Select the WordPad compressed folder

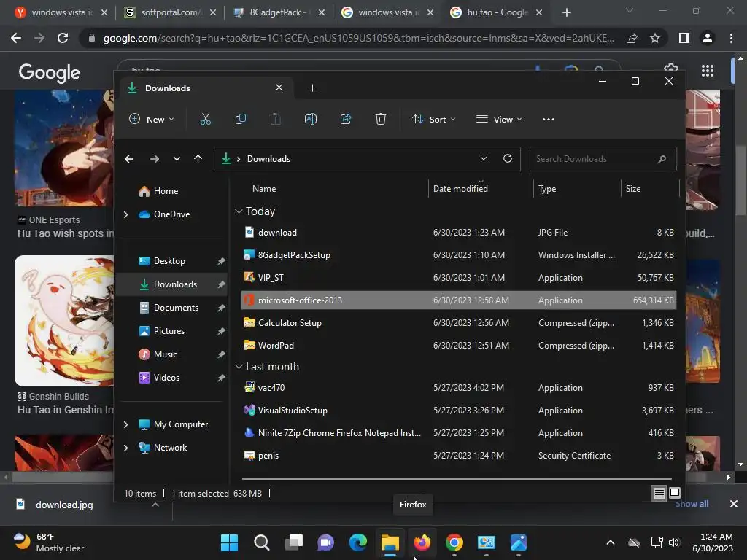[x=458, y=345]
